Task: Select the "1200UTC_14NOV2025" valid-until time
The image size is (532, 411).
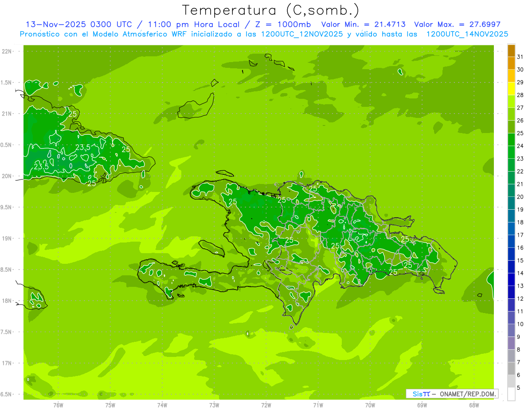Action: pyautogui.click(x=467, y=34)
